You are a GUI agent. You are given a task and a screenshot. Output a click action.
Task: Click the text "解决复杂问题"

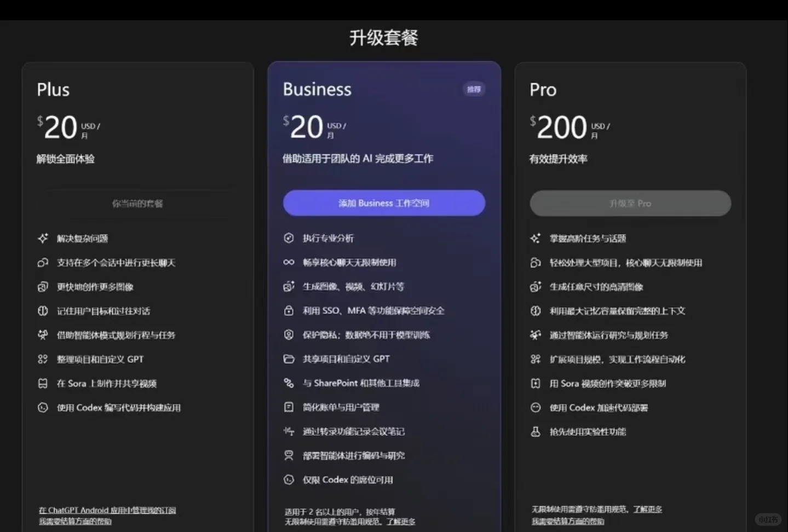click(x=83, y=239)
